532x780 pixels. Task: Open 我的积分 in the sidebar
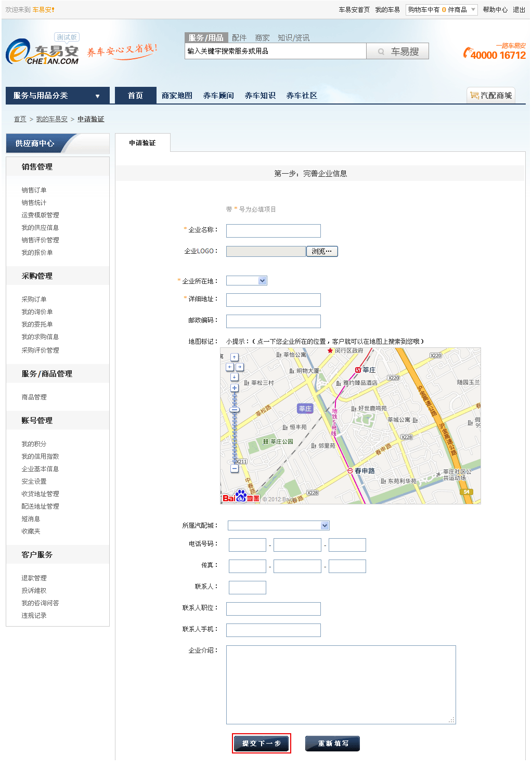[34, 444]
